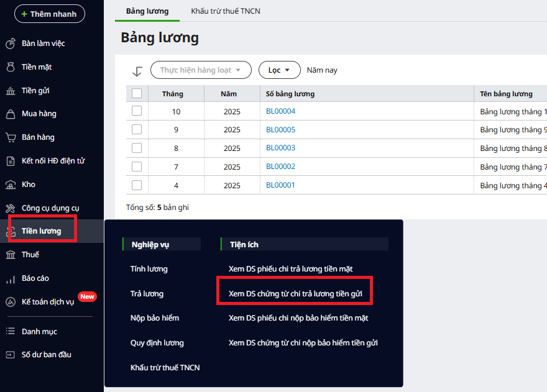Select Xem DS chứng từ chi trả lương tiền gửi
This screenshot has width=547, height=392.
[x=295, y=293]
